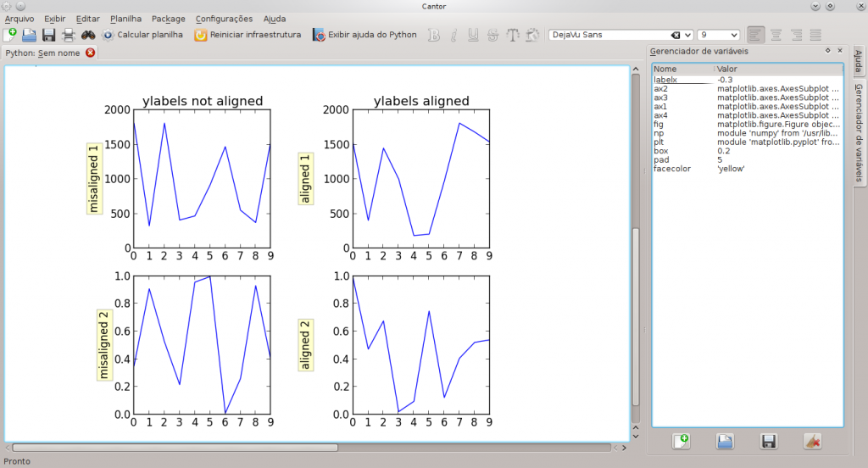Open the Editar menu
Image resolution: width=868 pixels, height=468 pixels.
click(x=88, y=19)
